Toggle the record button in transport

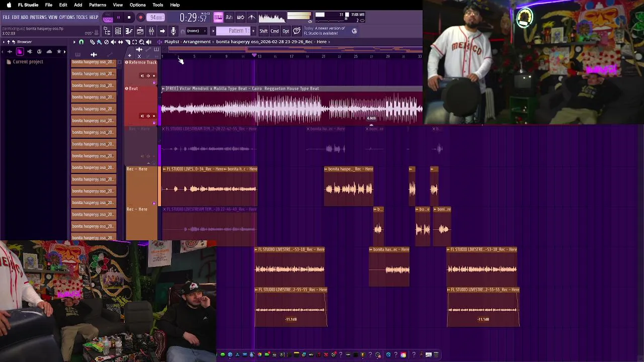[140, 18]
